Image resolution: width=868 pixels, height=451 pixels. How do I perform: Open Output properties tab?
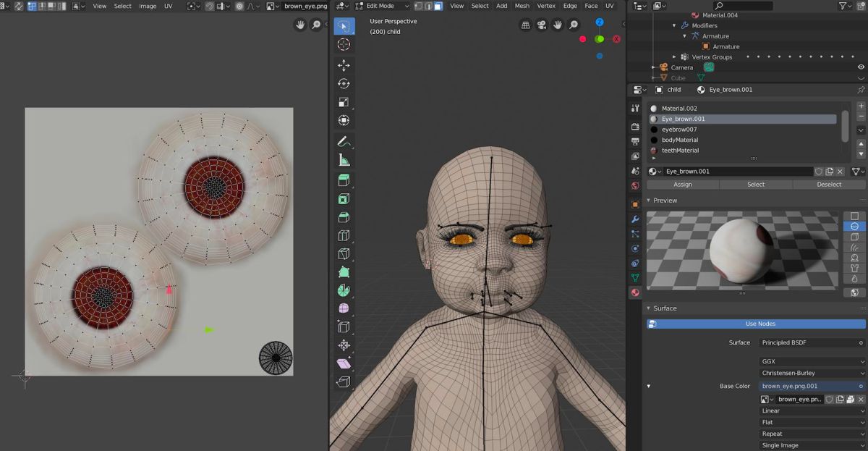click(635, 142)
